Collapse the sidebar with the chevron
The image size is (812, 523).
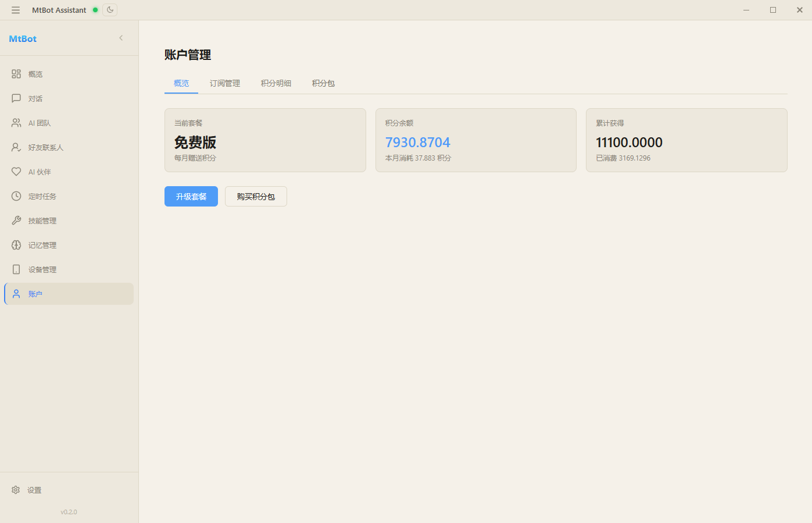tap(121, 38)
